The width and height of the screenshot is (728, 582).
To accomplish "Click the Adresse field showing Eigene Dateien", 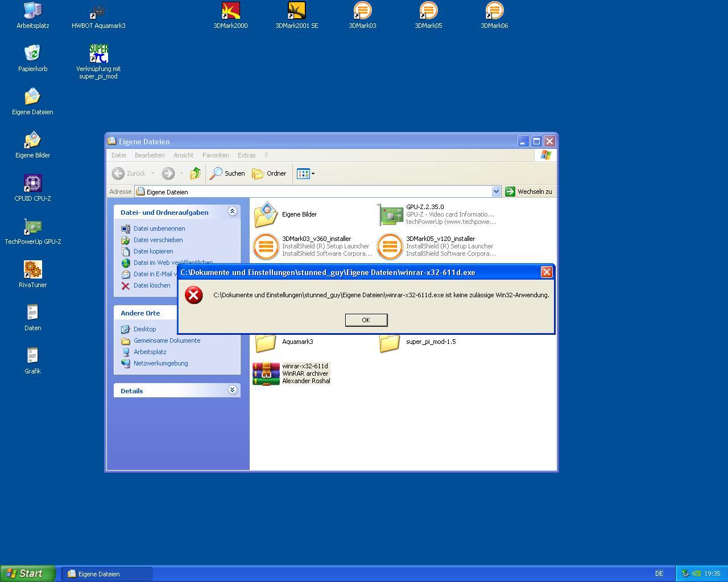I will 313,192.
